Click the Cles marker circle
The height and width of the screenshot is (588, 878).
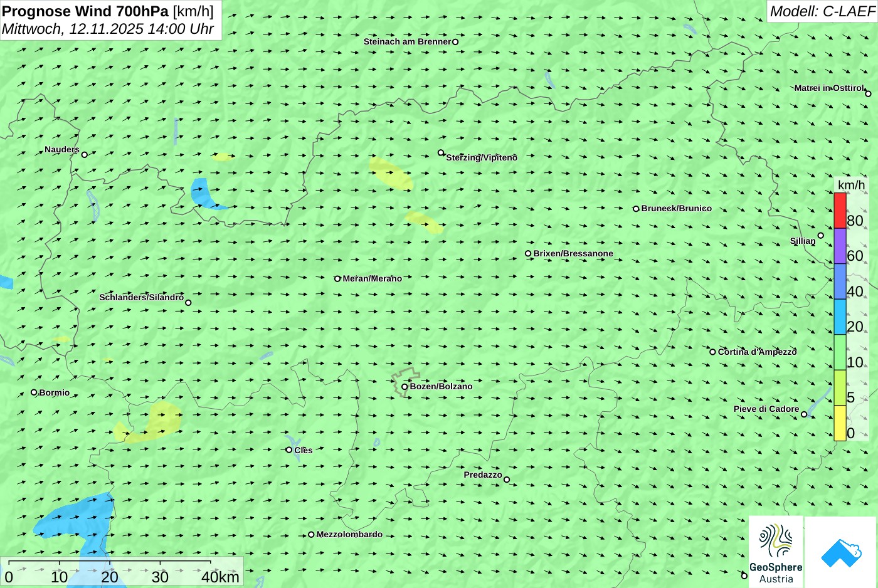pyautogui.click(x=289, y=450)
